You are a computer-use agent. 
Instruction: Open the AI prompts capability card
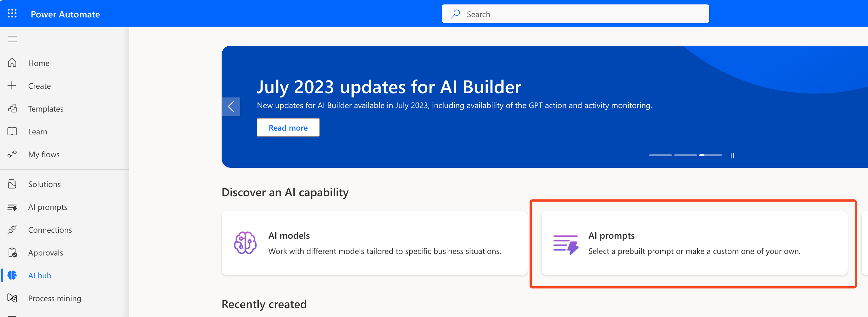coord(694,243)
